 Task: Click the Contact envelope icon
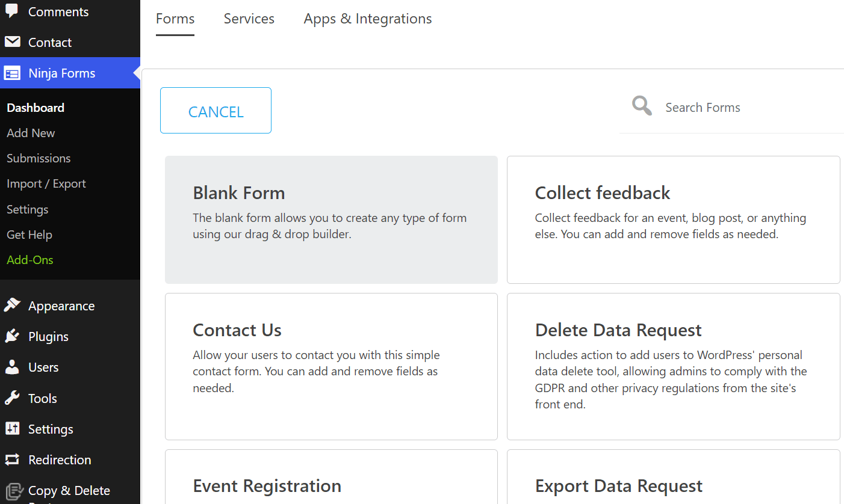[12, 42]
